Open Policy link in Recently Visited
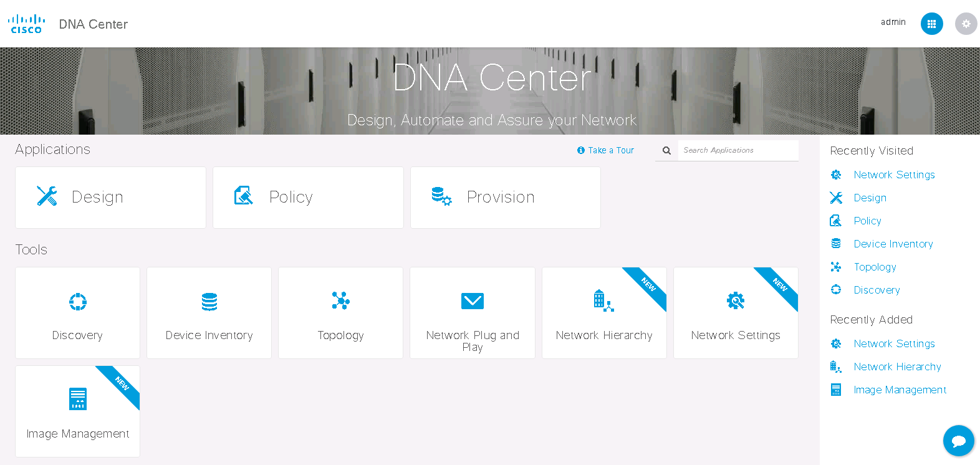980x465 pixels. 868,221
